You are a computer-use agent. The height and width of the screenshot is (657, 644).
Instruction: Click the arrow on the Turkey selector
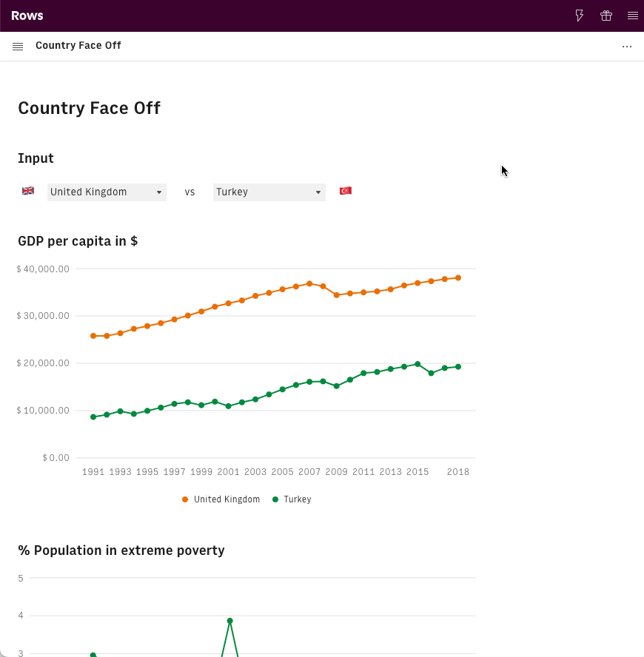pos(318,192)
